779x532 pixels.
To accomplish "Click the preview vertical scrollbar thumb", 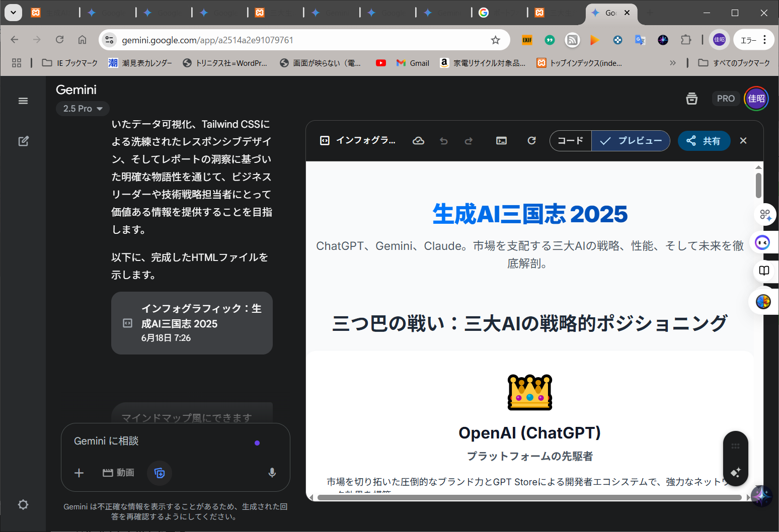I will (x=758, y=186).
